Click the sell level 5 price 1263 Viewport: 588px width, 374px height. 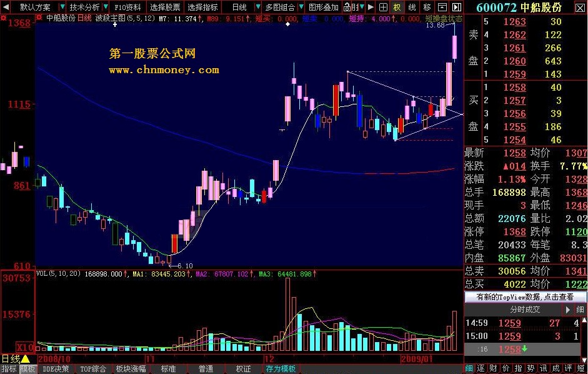click(514, 22)
